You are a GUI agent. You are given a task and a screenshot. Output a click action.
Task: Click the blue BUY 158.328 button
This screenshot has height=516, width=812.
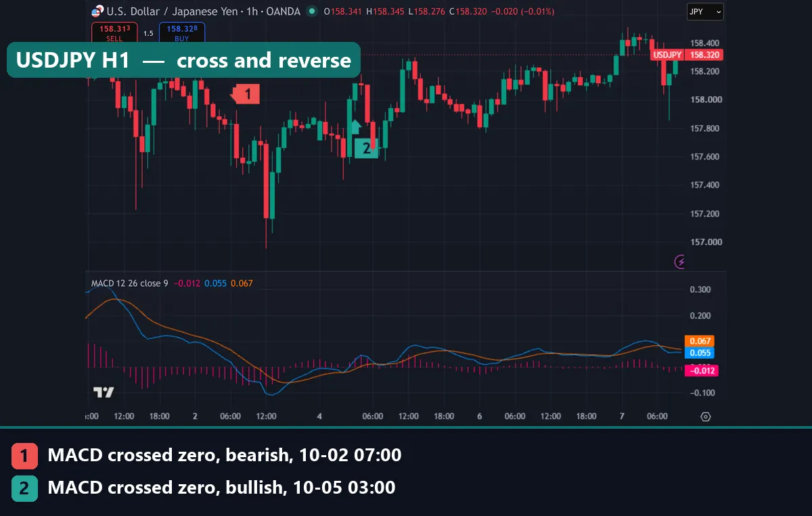[x=182, y=32]
